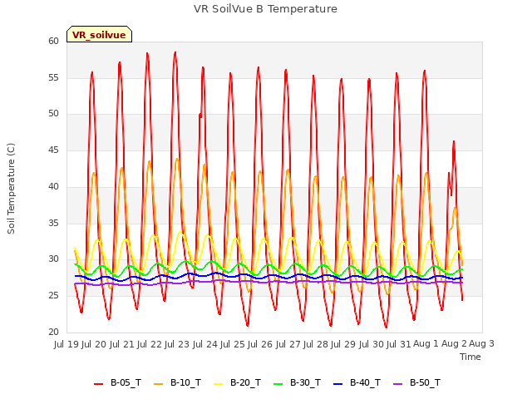Click the B-40_T blue legend swatch
Viewport: 532px width, 399px height.
tap(338, 384)
